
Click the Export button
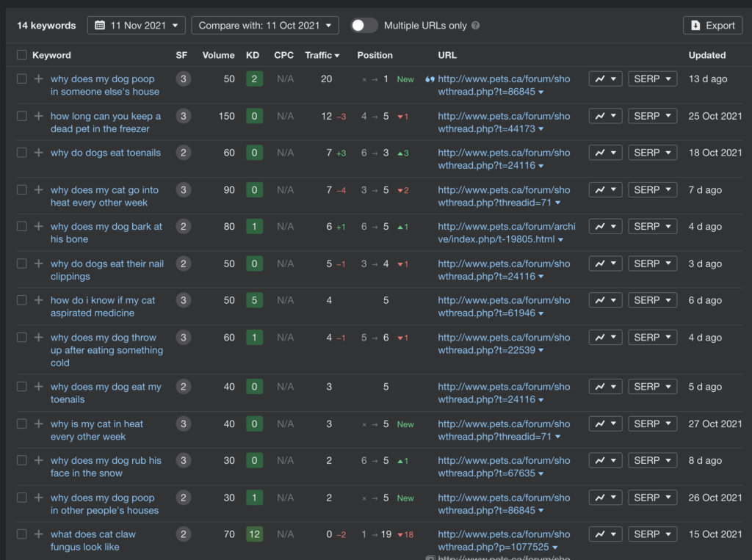[712, 26]
